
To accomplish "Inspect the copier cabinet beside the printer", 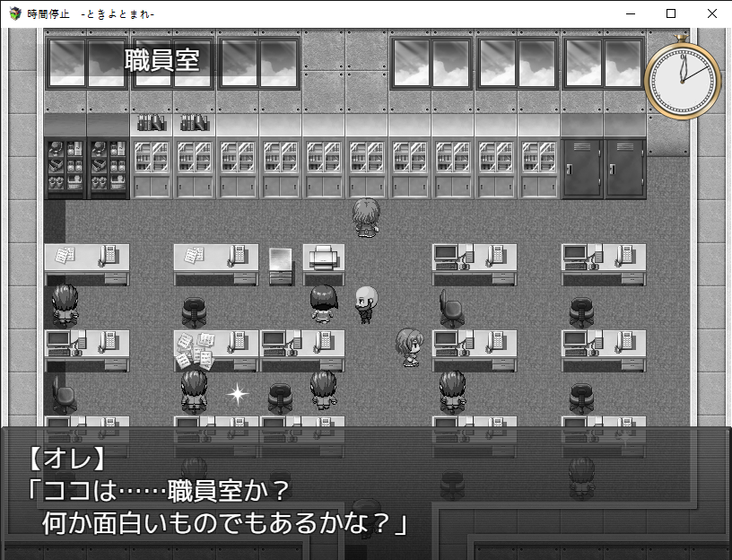I will point(281,266).
